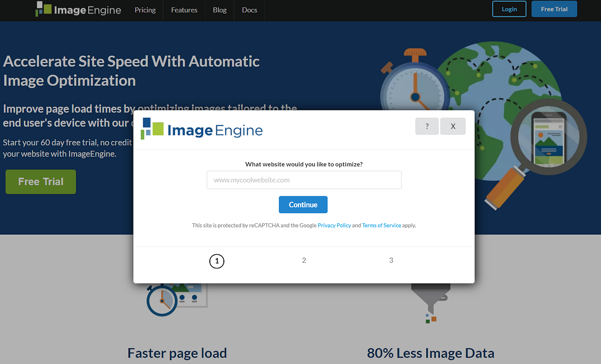Click the ImageEngine logo in the navbar
601x364 pixels.
point(78,9)
